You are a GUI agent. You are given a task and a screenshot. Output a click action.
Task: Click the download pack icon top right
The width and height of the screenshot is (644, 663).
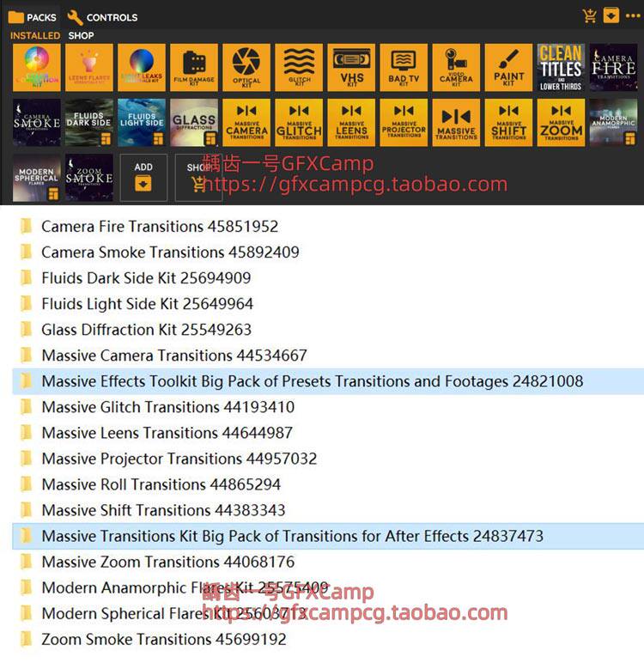pyautogui.click(x=611, y=15)
